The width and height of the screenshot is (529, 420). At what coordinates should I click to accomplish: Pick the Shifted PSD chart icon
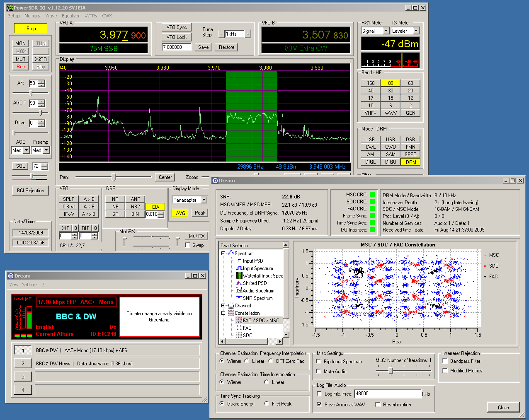tap(239, 283)
